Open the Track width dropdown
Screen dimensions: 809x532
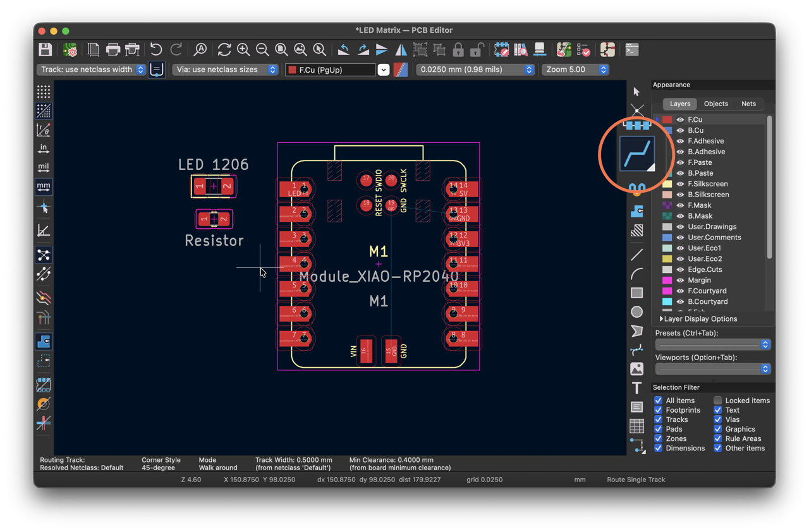(91, 70)
